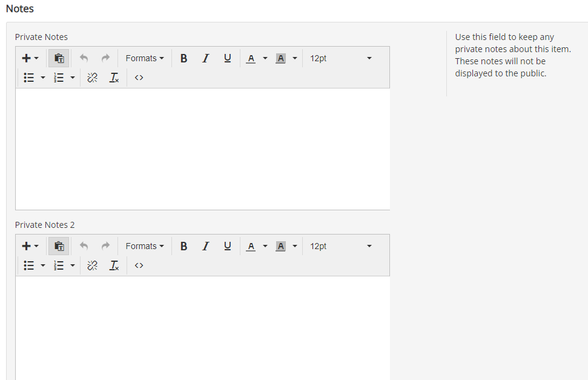
Task: Expand numbered list styles in Private Notes 2
Action: point(73,265)
